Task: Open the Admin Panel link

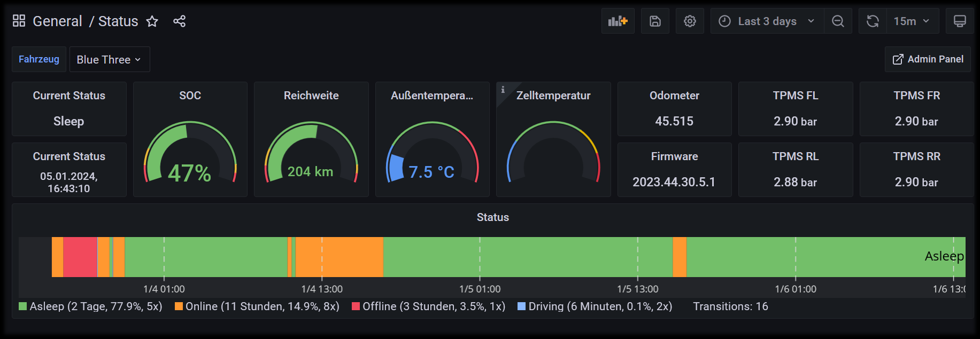Action: (928, 59)
